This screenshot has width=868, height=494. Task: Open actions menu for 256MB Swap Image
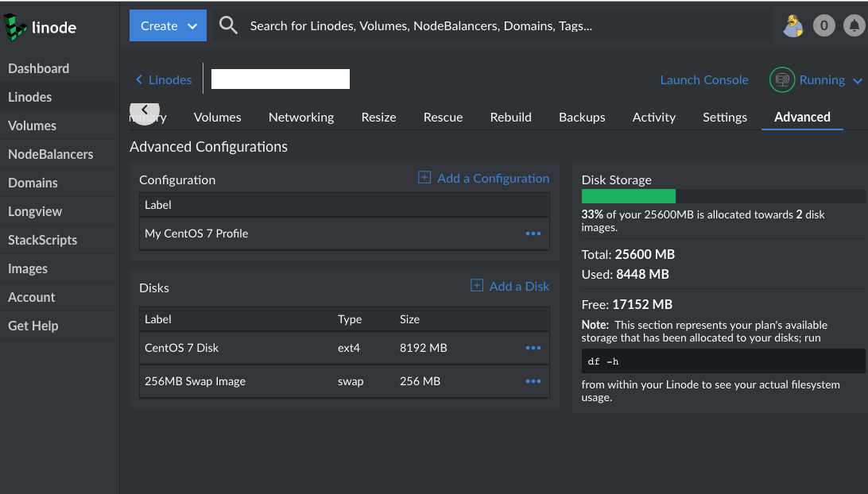click(x=533, y=381)
